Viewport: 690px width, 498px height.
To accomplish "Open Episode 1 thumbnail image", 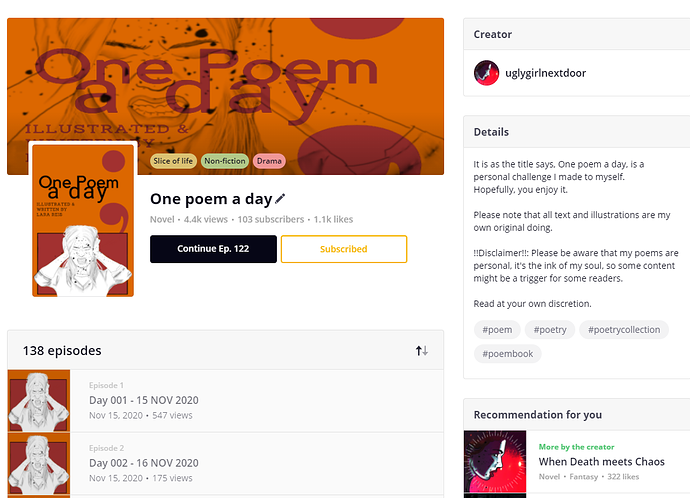I will [x=39, y=401].
